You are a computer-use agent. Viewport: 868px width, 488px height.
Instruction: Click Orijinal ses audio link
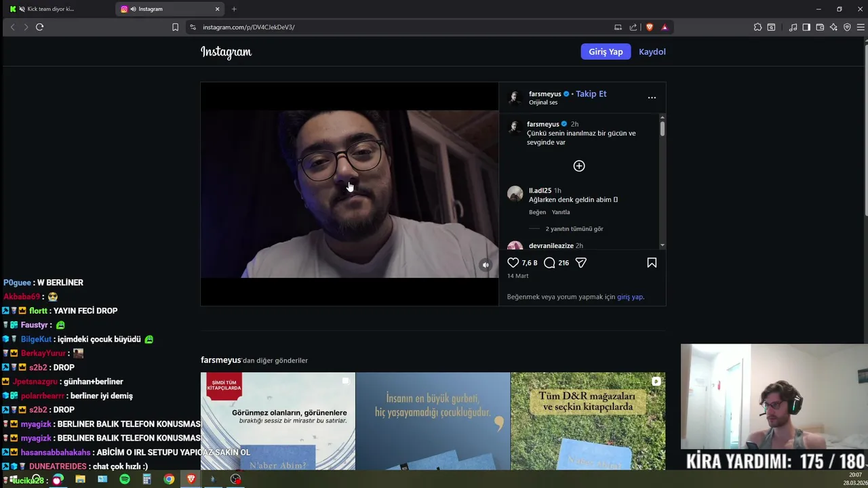[x=543, y=102]
